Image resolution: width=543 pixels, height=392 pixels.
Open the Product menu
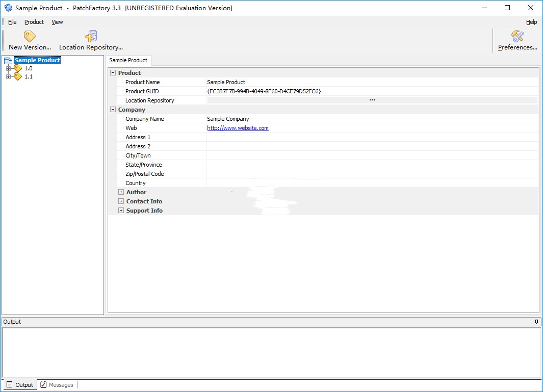point(34,22)
